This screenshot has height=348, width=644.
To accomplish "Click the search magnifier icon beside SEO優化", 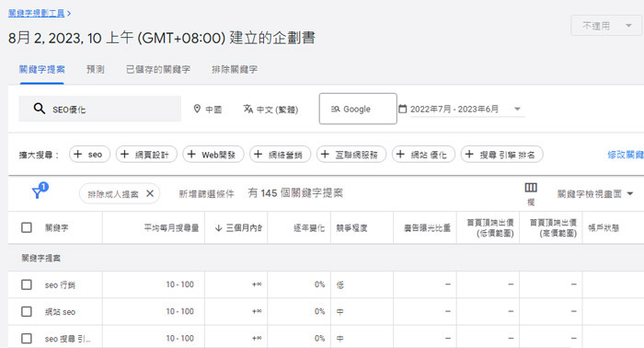I will point(40,109).
